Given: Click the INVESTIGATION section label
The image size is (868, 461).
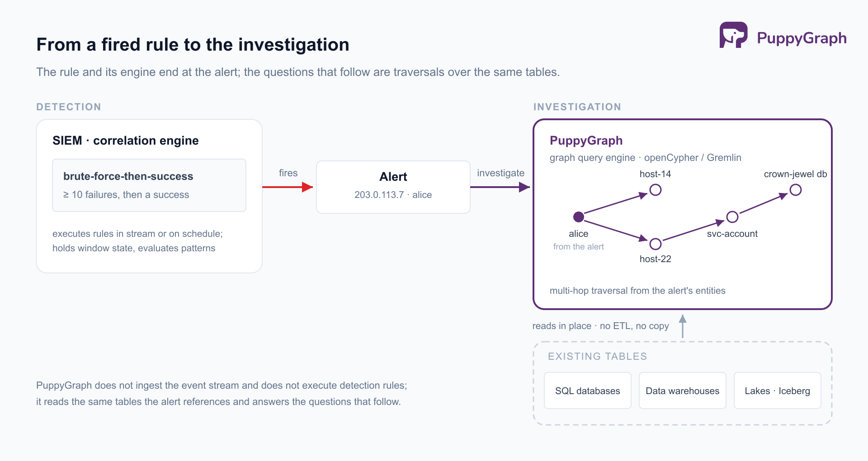Looking at the screenshot, I should (x=577, y=107).
